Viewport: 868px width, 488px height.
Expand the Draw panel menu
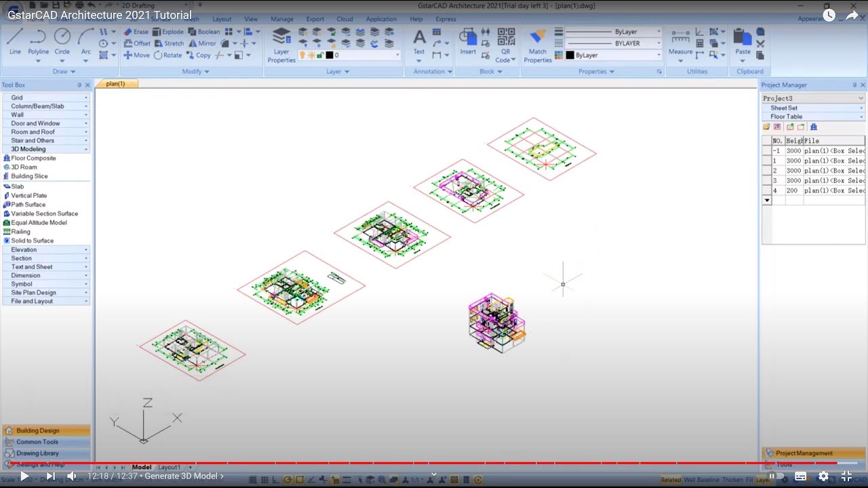click(64, 71)
